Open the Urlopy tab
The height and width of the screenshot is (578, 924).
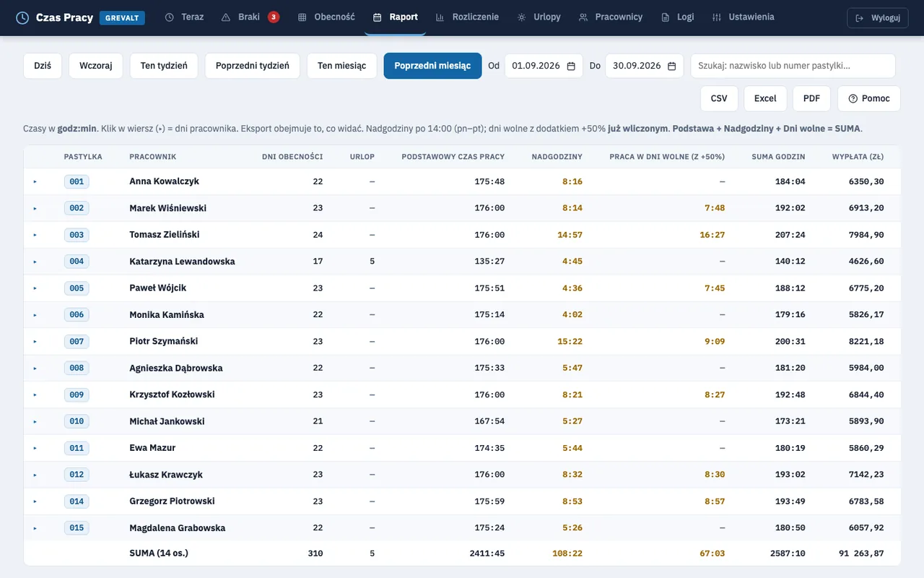[539, 17]
